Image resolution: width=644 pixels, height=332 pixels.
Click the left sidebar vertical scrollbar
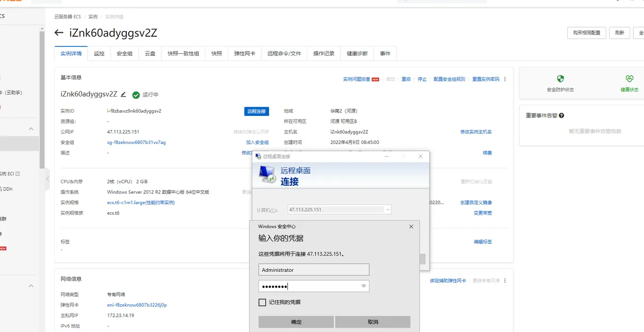[42, 99]
